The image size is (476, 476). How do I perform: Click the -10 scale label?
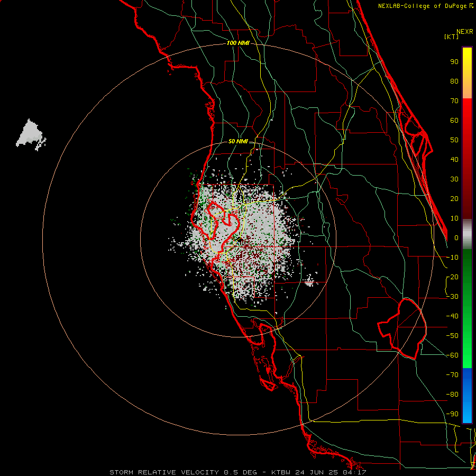point(452,258)
